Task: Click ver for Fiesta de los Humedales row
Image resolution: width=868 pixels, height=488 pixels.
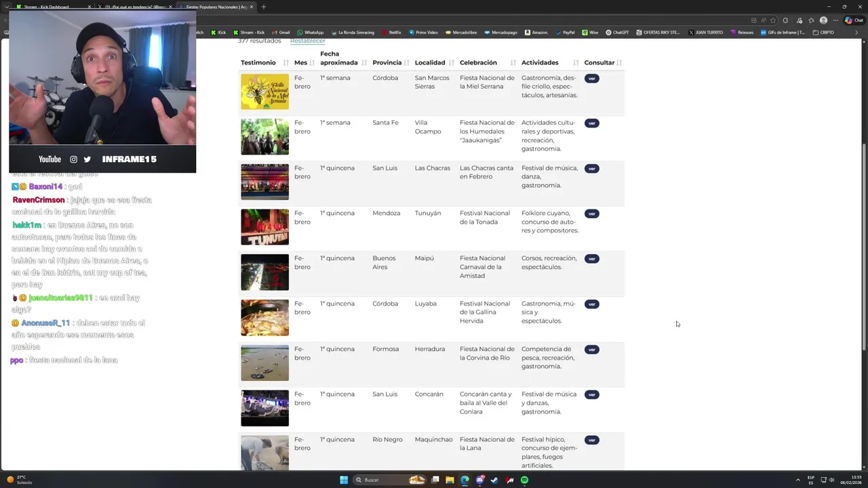Action: 592,123
